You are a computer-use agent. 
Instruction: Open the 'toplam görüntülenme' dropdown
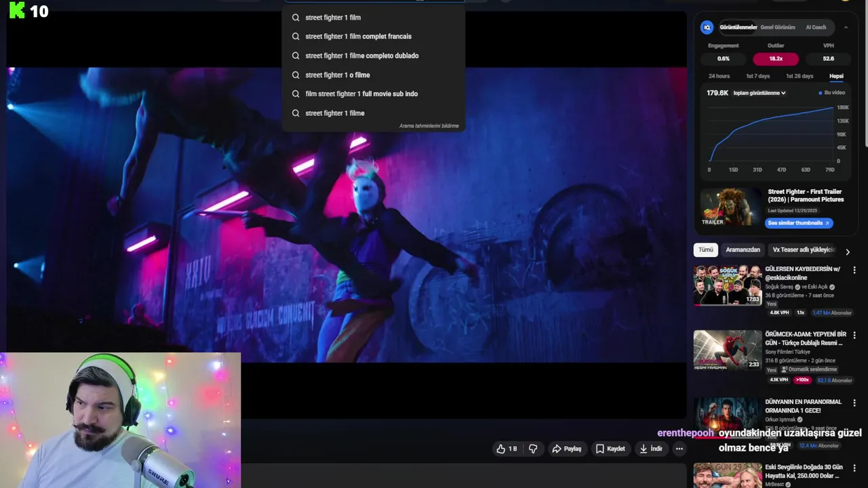point(759,93)
